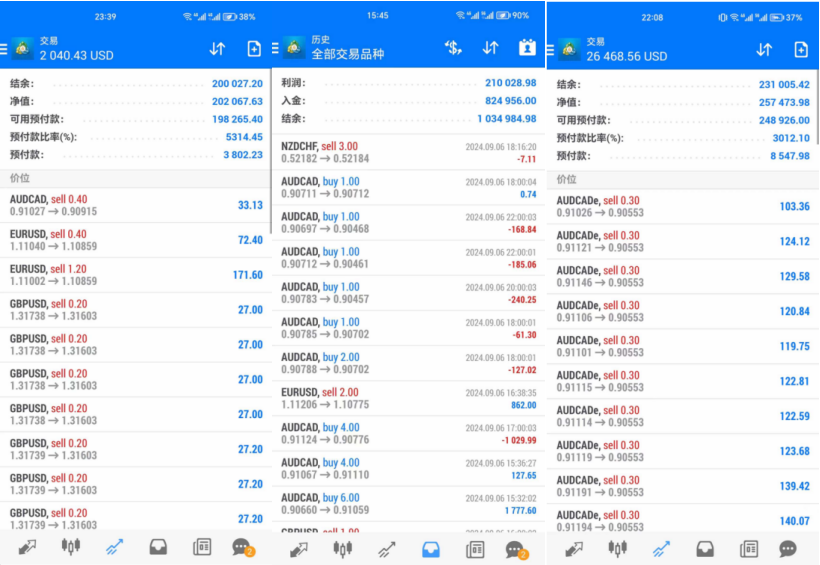Open hamburger menu on 2 040.43 USD screen
This screenshot has height=565, width=820.
tap(4, 49)
